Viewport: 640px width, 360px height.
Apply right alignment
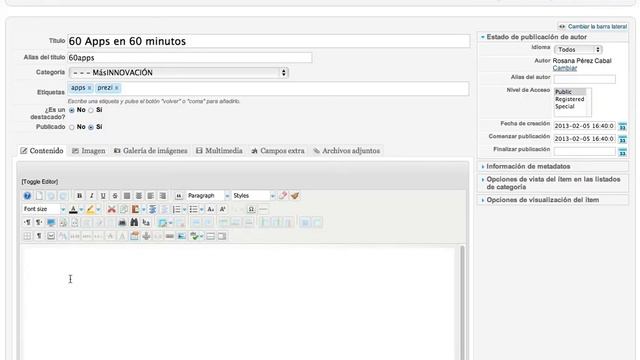coord(162,196)
